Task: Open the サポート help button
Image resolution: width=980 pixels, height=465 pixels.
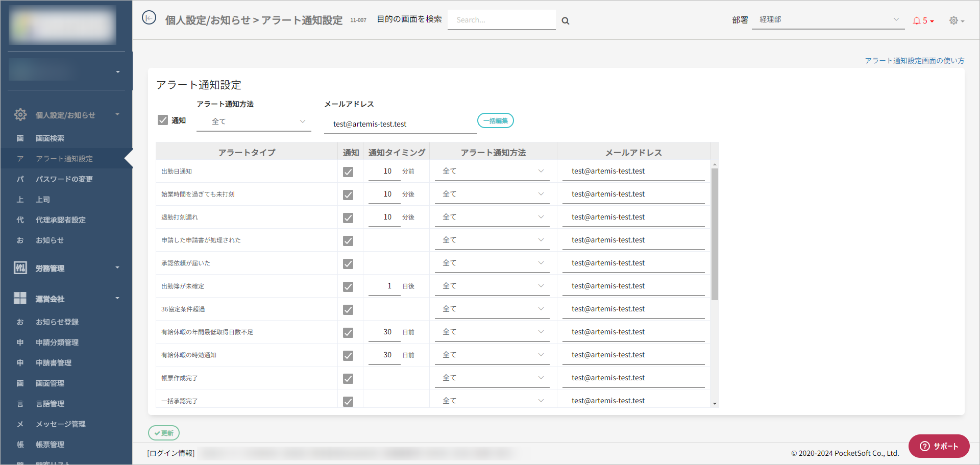Action: tap(939, 446)
